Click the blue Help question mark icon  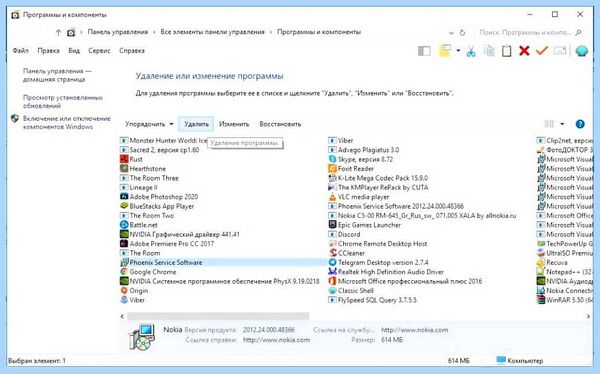coord(580,124)
